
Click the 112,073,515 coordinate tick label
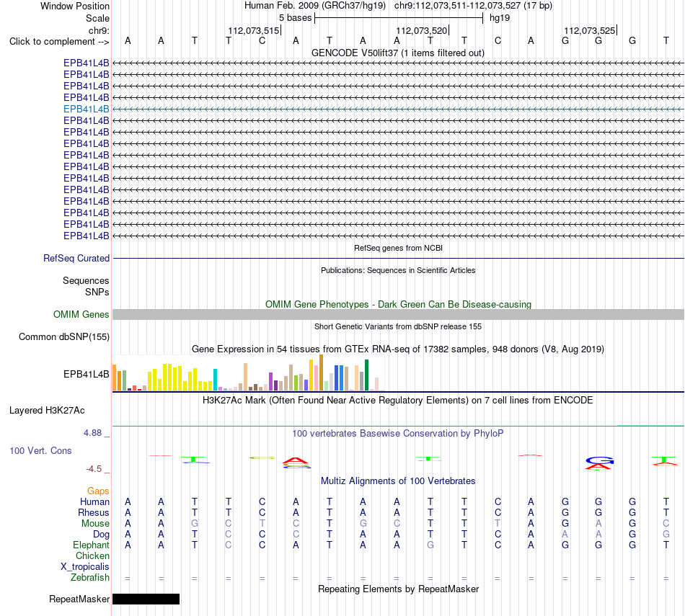tap(253, 30)
